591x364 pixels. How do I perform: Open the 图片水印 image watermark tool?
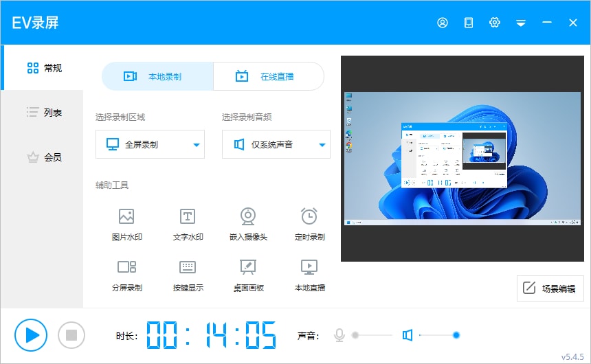tap(126, 217)
